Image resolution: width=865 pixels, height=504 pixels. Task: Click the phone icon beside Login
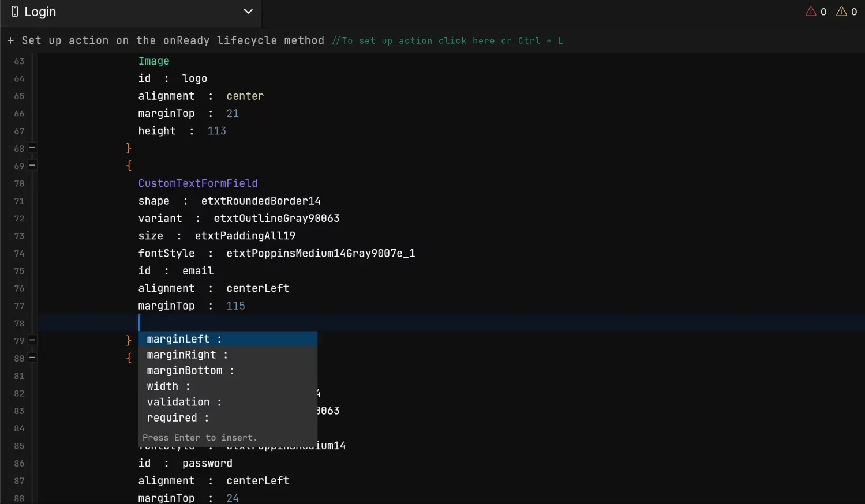click(x=15, y=12)
